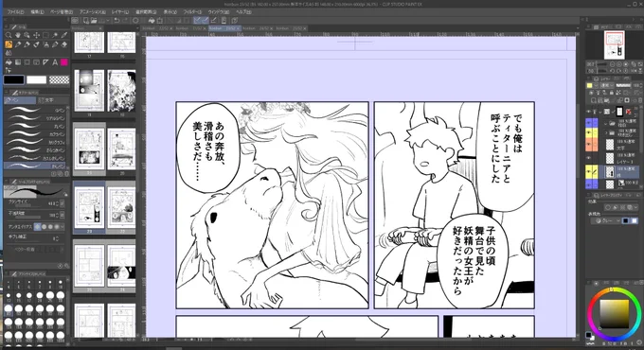Open save dropdown arrow in command bar

tap(108, 20)
